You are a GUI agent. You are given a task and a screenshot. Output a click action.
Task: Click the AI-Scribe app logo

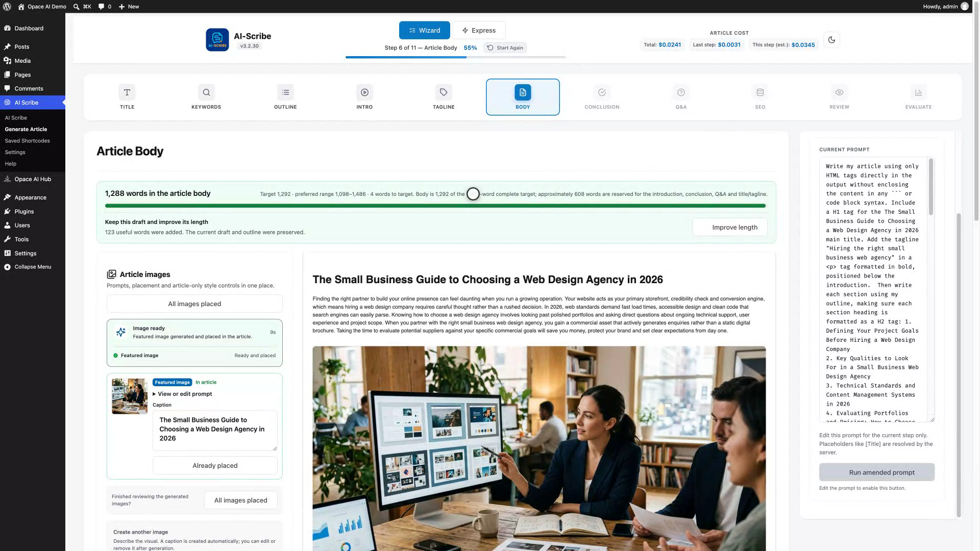pyautogui.click(x=217, y=40)
